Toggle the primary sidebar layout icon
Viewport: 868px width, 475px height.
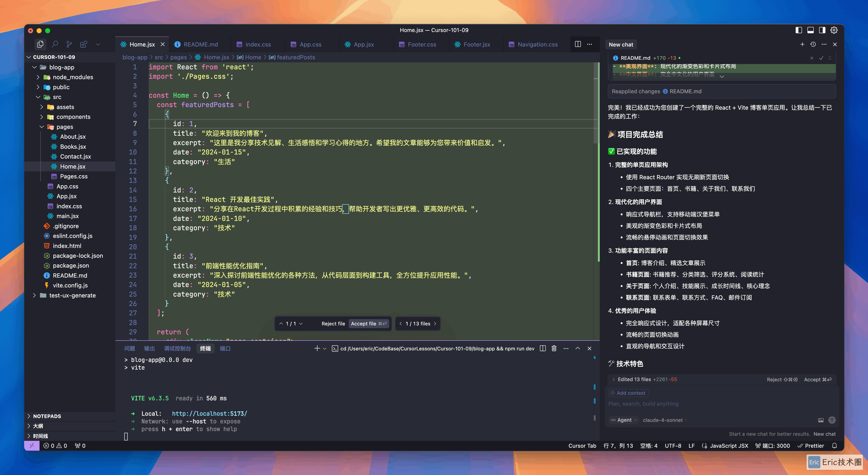pyautogui.click(x=799, y=30)
